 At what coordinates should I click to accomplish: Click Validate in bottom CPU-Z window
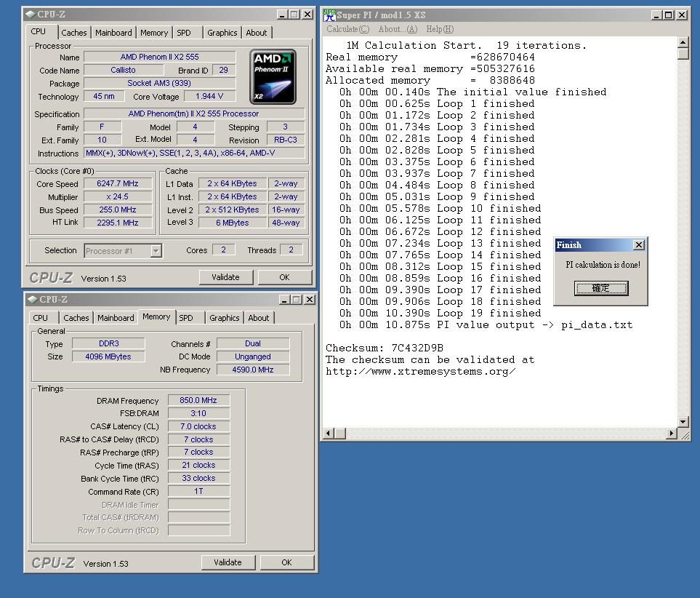click(228, 562)
